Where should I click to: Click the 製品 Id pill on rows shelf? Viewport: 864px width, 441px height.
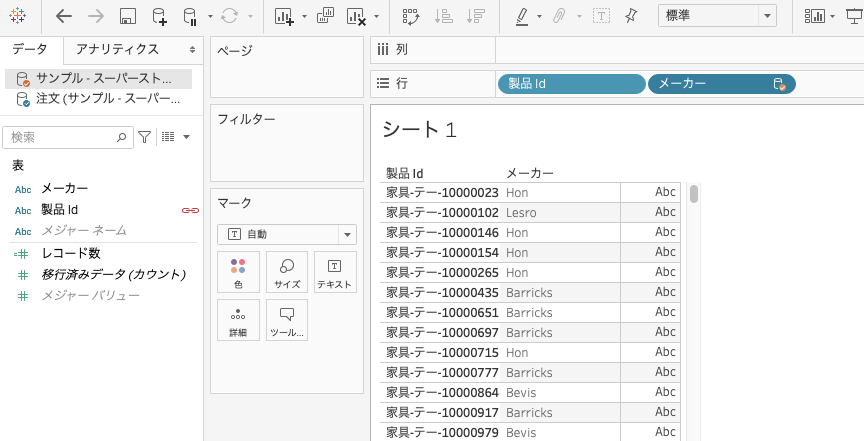(571, 84)
